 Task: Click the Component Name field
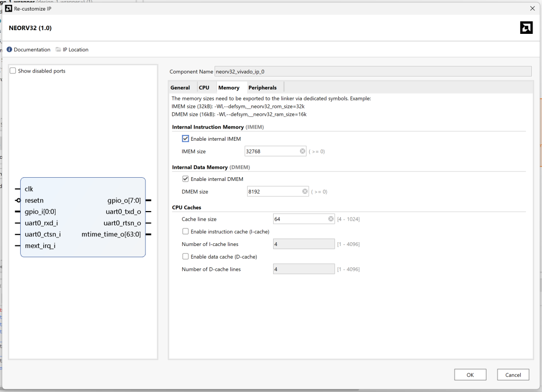373,71
